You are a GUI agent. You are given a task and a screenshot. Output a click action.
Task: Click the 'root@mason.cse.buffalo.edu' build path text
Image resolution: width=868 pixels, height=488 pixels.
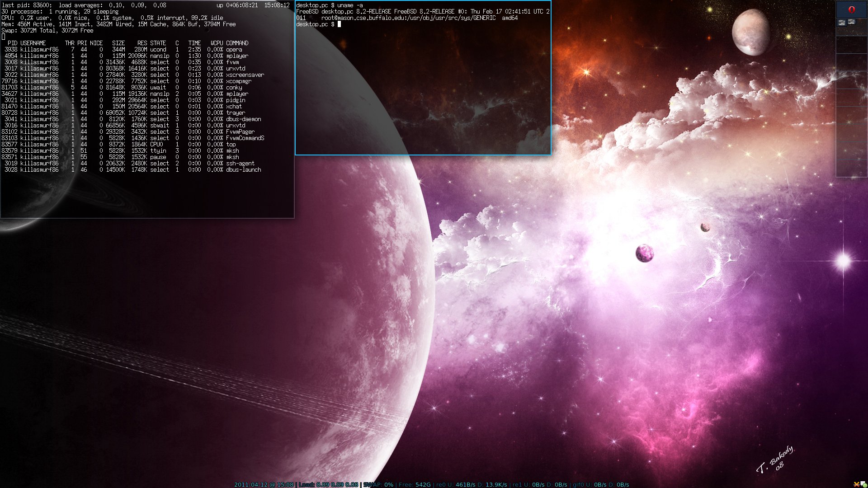[409, 18]
